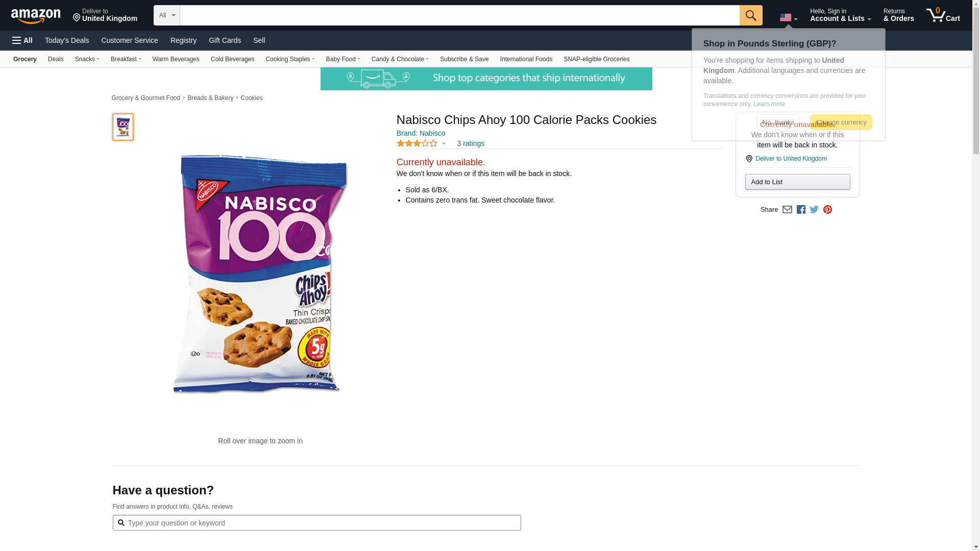Expand the Snacks category menu
980x551 pixels.
point(87,59)
